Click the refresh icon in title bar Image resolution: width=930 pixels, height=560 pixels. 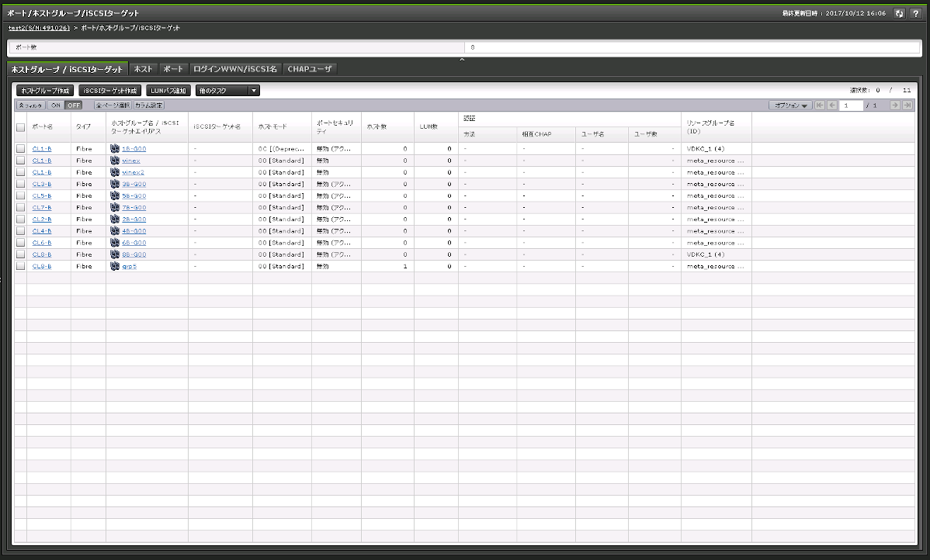[x=900, y=13]
